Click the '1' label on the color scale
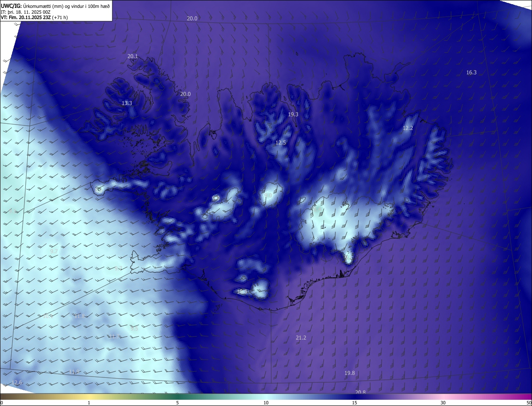 click(89, 403)
